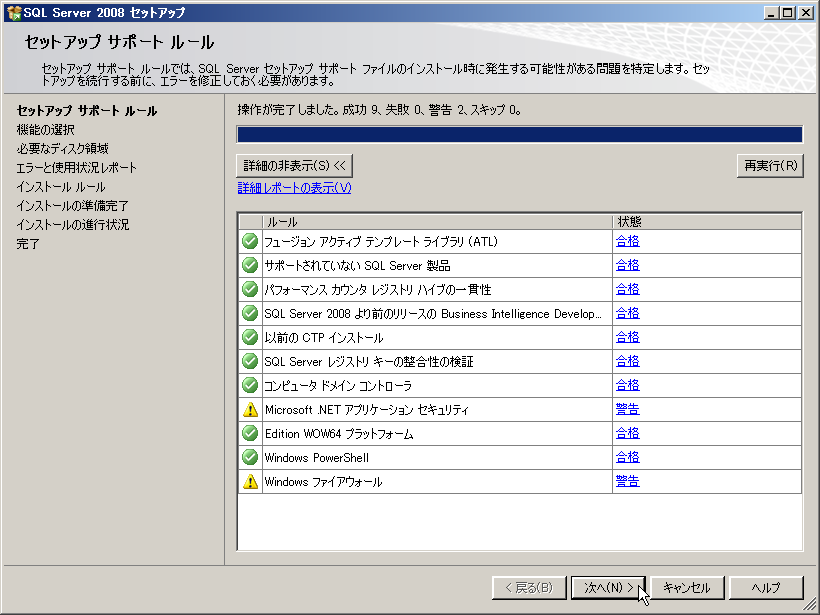Click rule text フュージョン アクティブ テンプレート ライブラリ (ATL)
Image resolution: width=820 pixels, height=615 pixels.
(381, 242)
